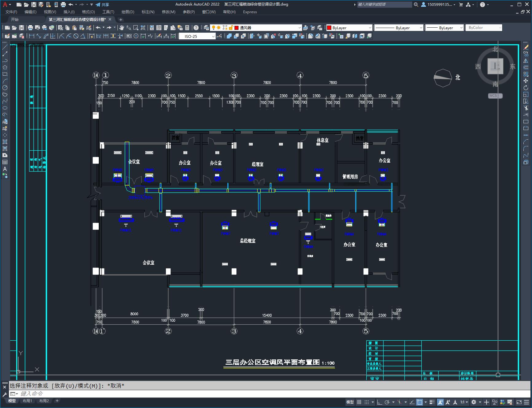
Task: Click the New drawing icon in quick access toolbar
Action: pyautogui.click(x=19, y=5)
